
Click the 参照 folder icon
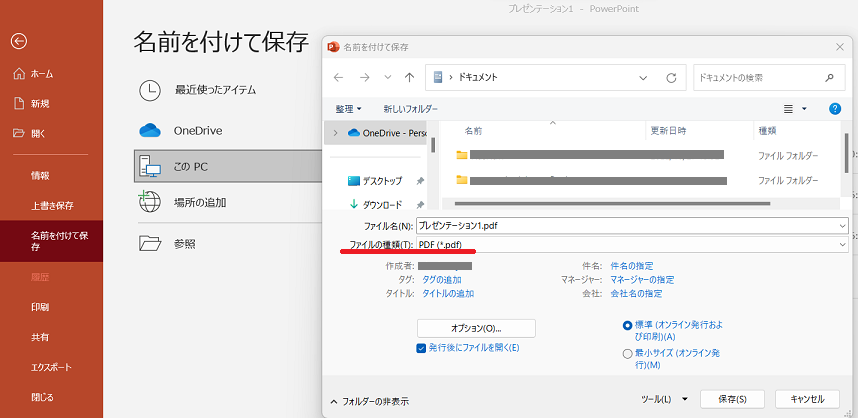[149, 243]
